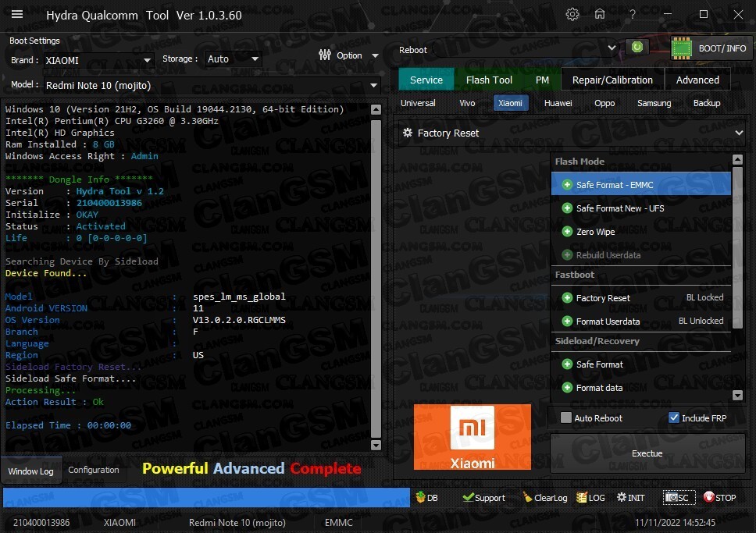Open the Advanced tab
Image resolution: width=756 pixels, height=533 pixels.
click(697, 80)
